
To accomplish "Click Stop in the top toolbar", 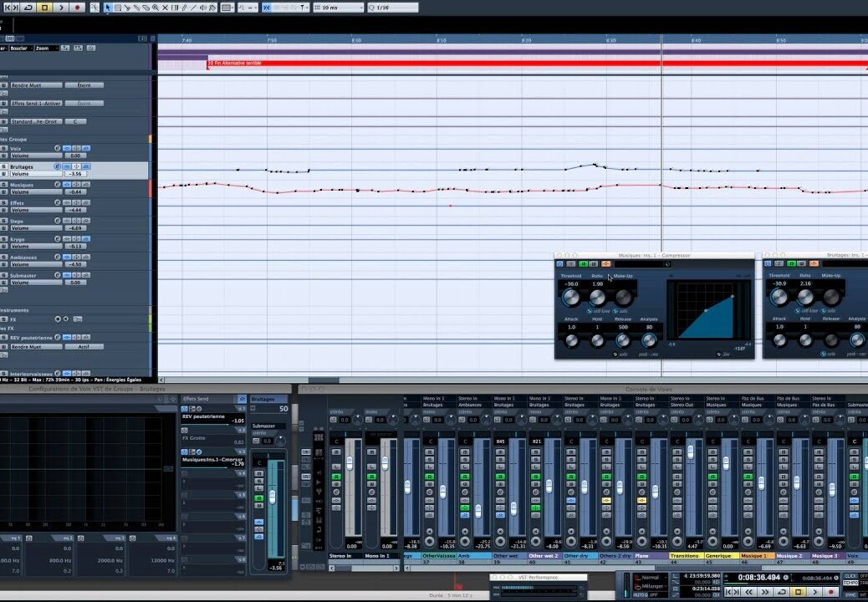I will coord(45,8).
